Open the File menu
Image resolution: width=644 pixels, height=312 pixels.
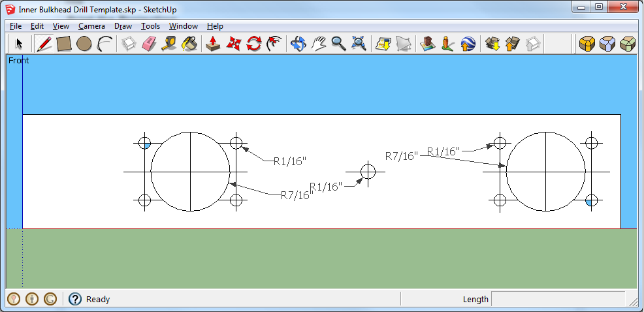pos(15,26)
